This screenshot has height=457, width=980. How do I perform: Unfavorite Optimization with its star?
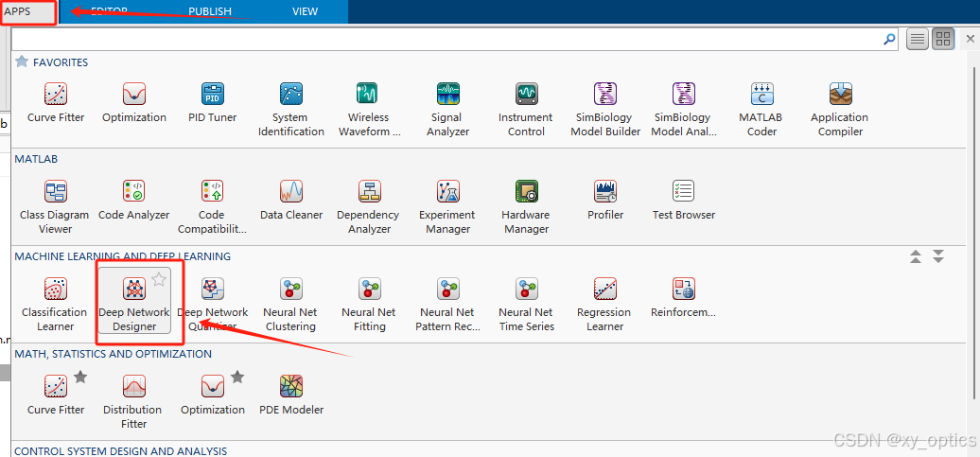(x=237, y=377)
